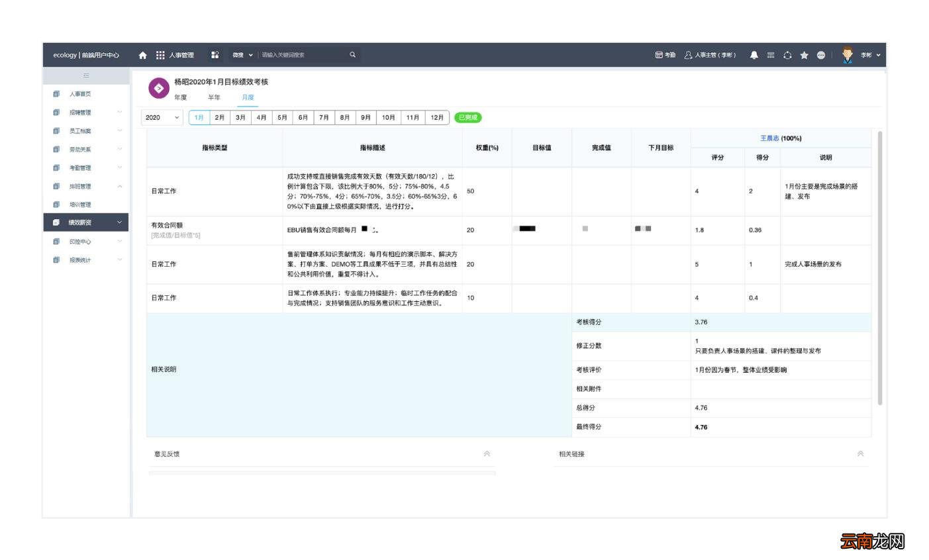929x560 pixels.
Task: Click the user avatar picture
Action: pyautogui.click(x=848, y=55)
